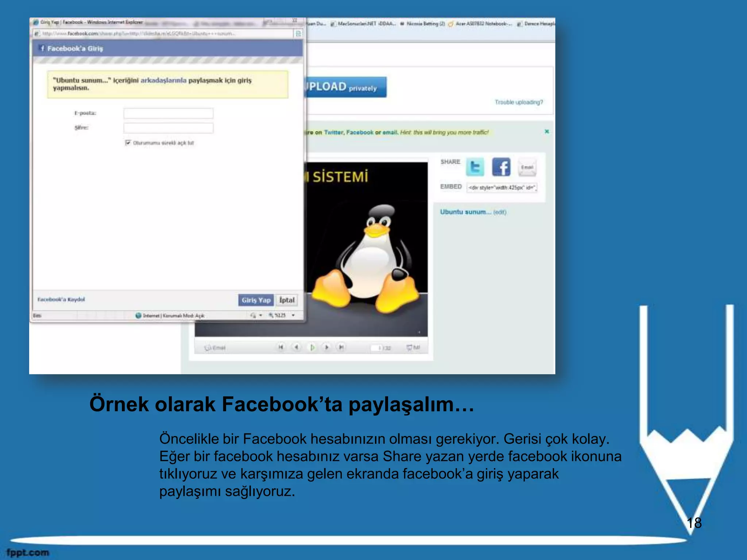Click in the E-posta input field
This screenshot has width=747, height=560.
[x=168, y=113]
